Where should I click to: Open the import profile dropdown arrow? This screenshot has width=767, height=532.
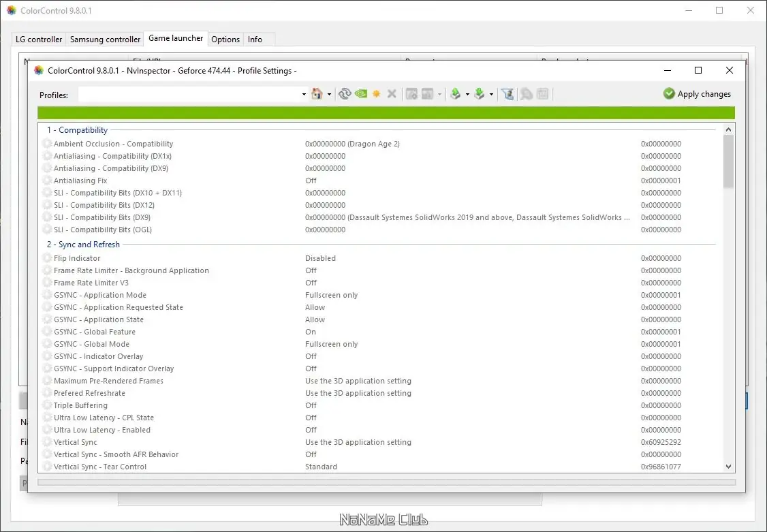[x=491, y=95]
